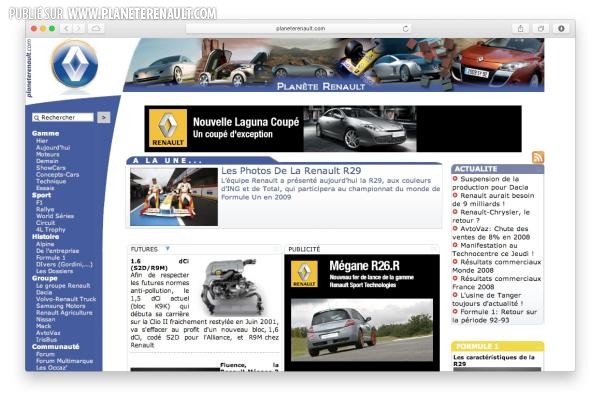Open the Histoire menu section
600x400 pixels.
[x=46, y=237]
